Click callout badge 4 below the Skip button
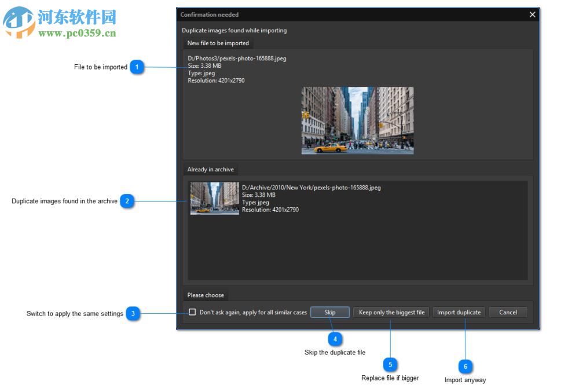Screen dimensions: 579x392 (x=335, y=339)
